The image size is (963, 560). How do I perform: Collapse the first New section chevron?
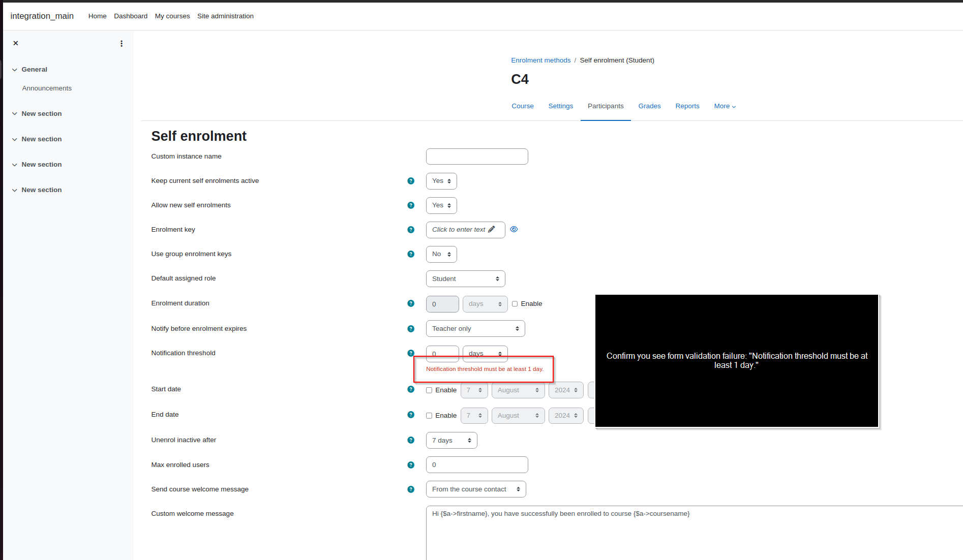[x=15, y=114]
